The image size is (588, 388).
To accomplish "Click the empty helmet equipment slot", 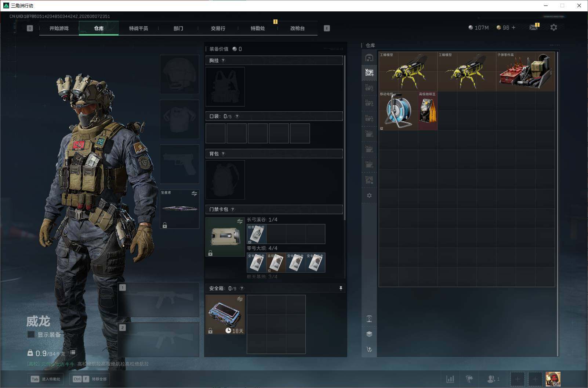I will pyautogui.click(x=179, y=74).
